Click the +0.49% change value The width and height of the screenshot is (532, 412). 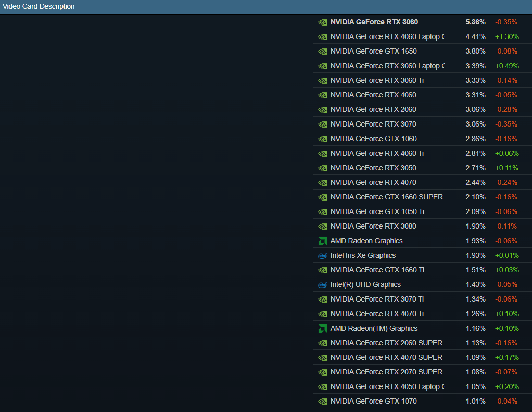click(x=507, y=66)
